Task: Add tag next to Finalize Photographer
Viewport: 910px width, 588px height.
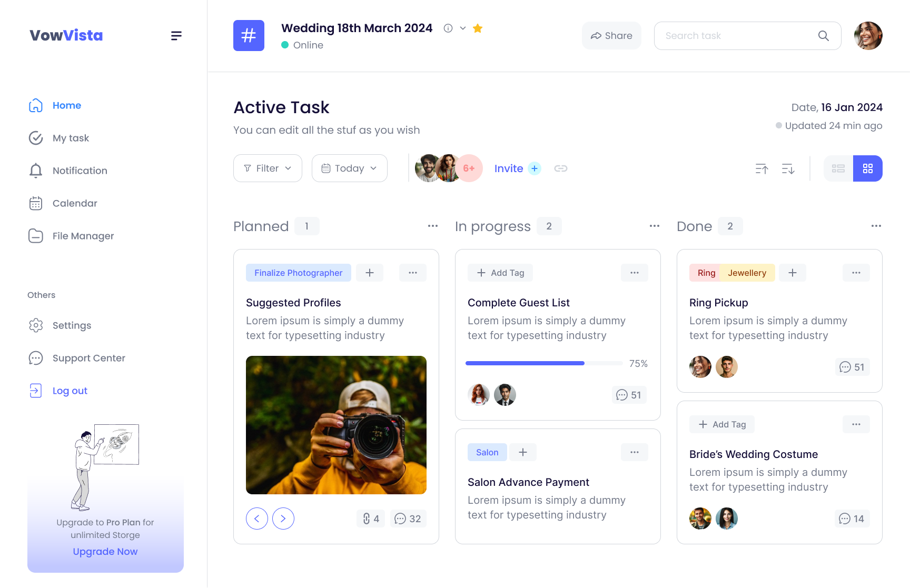Action: 370,273
